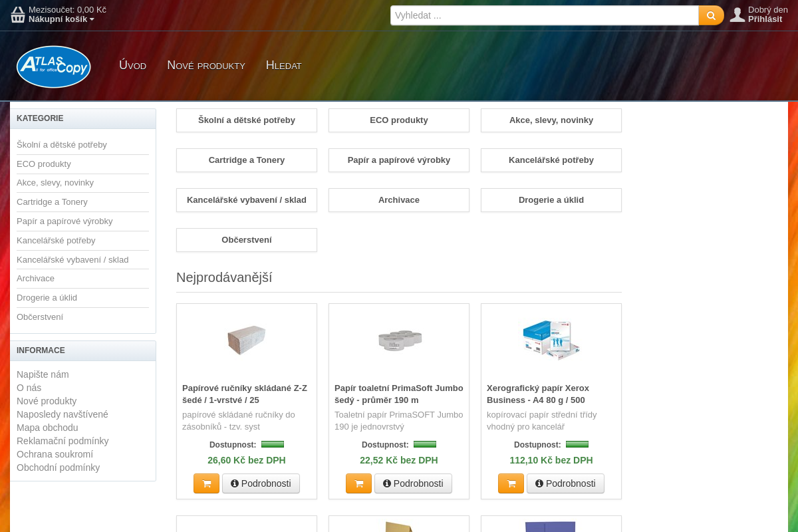Select Cartridge a Tonery in sidebar

tap(52, 202)
